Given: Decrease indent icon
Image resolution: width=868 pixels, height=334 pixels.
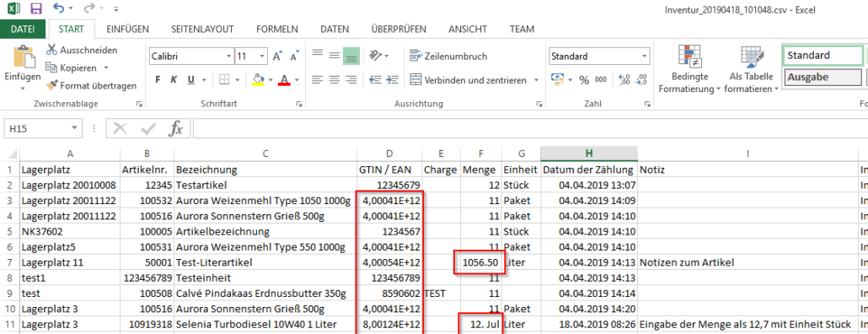Looking at the screenshot, I should click(x=375, y=80).
